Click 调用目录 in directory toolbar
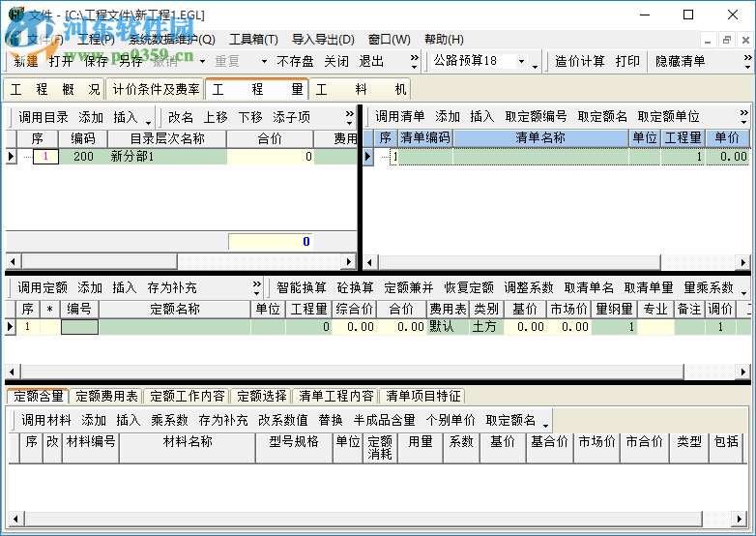Image resolution: width=756 pixels, height=536 pixels. pos(44,117)
